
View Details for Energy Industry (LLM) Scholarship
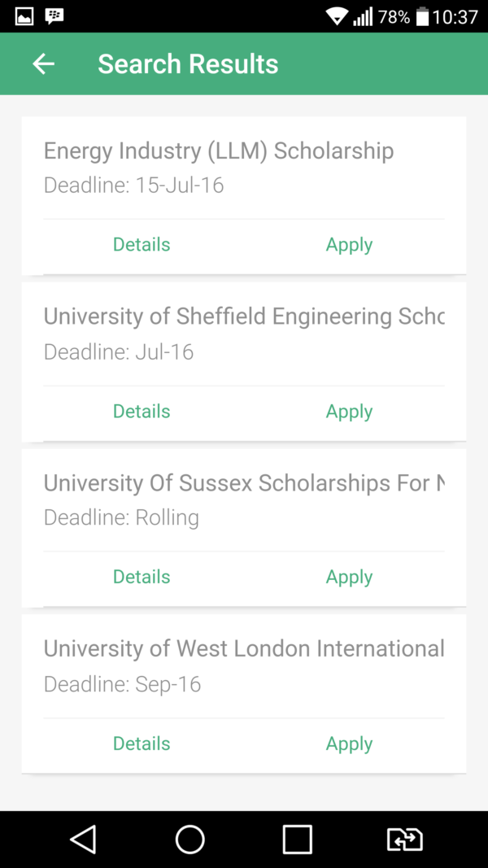[x=142, y=245]
